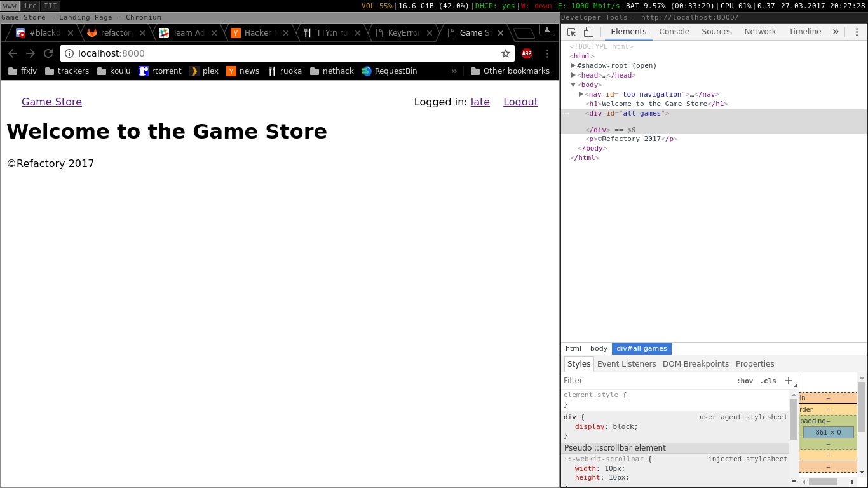This screenshot has width=868, height=488.
Task: Click the Logout link
Action: click(x=520, y=102)
